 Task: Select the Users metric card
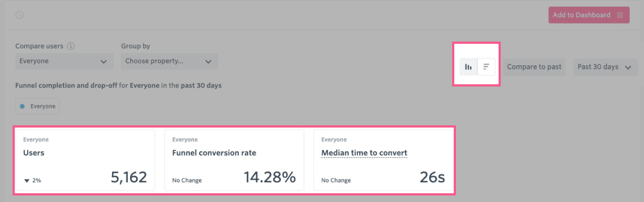coord(85,160)
